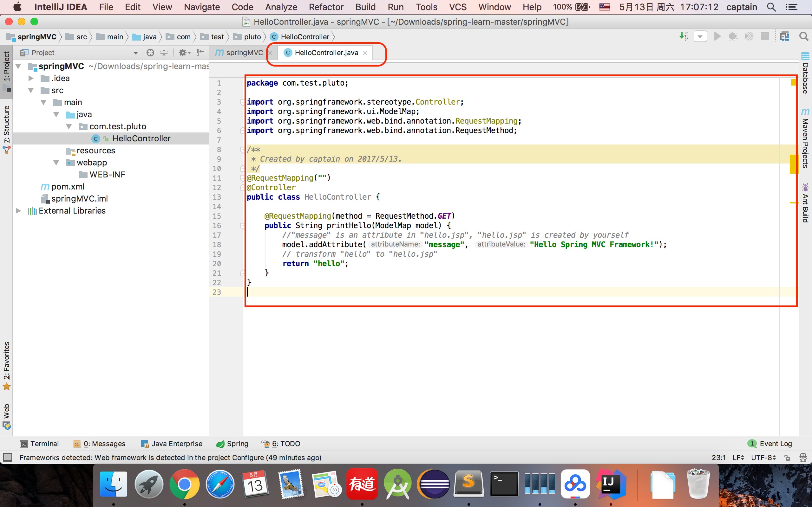Click Scroll from Source target icon
Viewport: 812px width, 507px height.
tap(150, 53)
